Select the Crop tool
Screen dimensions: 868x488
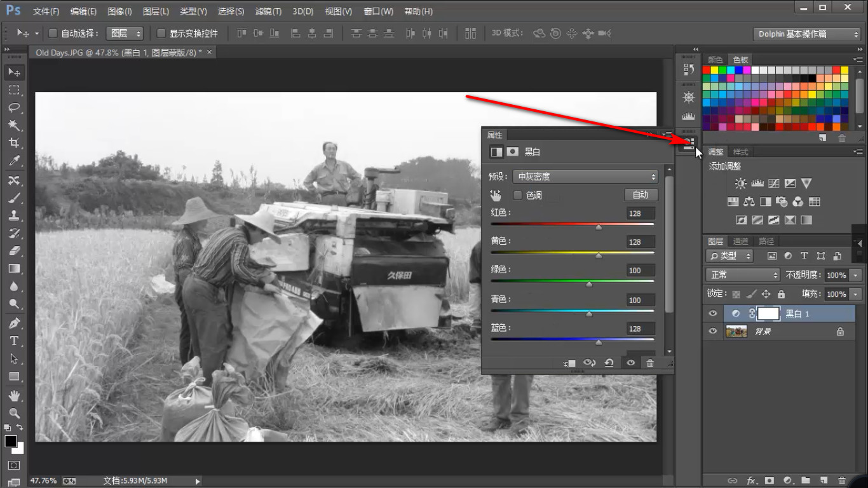click(14, 143)
